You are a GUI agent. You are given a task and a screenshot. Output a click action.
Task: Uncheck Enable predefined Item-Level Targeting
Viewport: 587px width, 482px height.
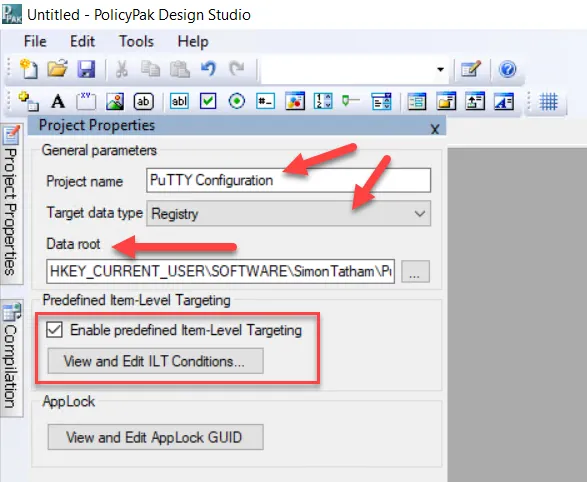click(55, 330)
